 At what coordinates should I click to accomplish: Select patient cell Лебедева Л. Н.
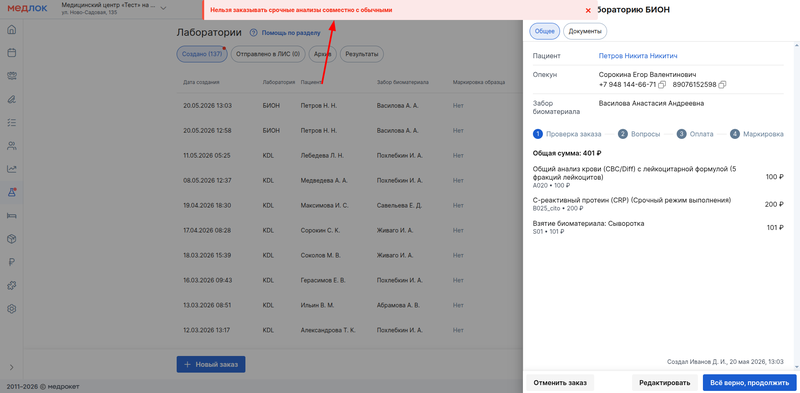point(322,155)
